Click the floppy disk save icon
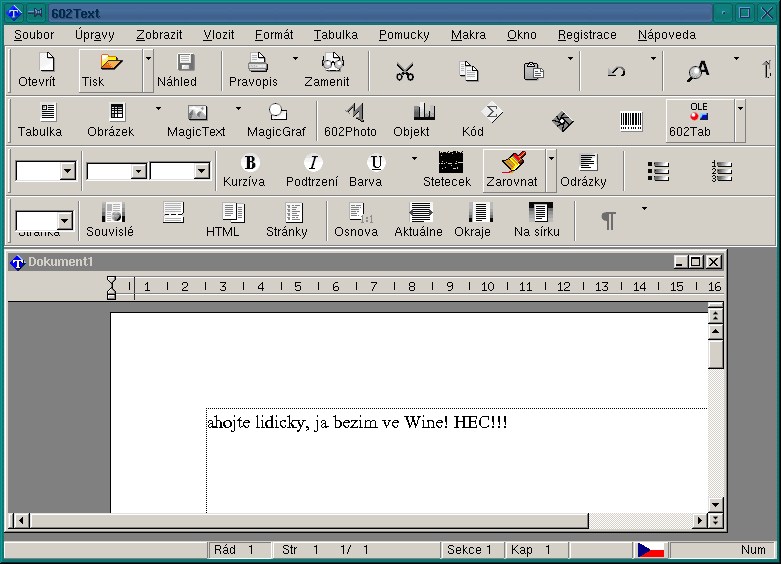This screenshot has height=564, width=781. [185, 62]
